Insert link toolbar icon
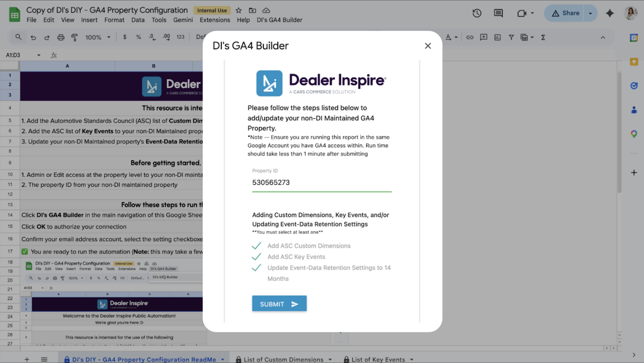Screen dimensions: 644x363 470,37
